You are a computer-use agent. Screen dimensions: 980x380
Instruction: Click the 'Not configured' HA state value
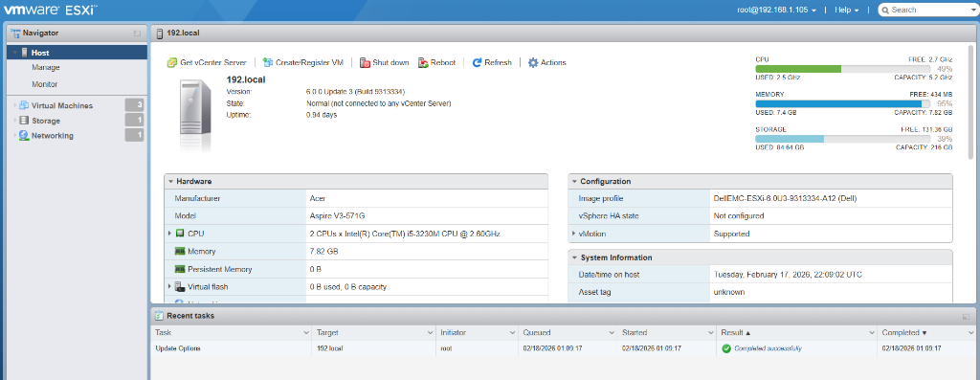(739, 215)
